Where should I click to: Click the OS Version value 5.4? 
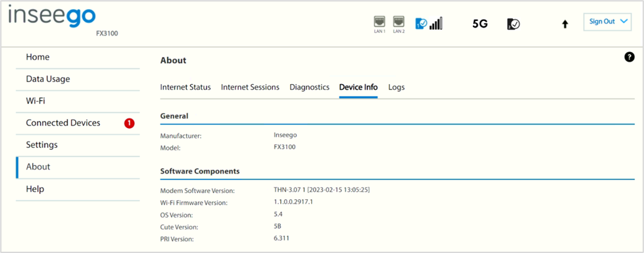(x=278, y=214)
